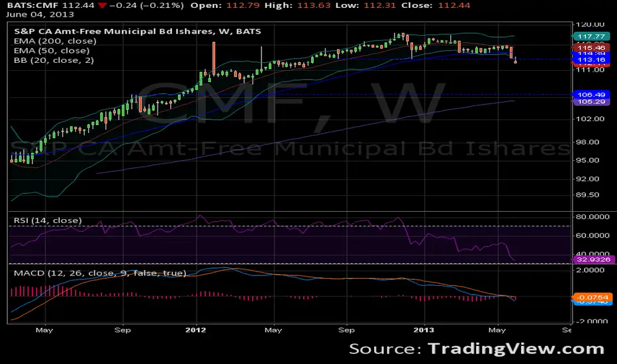Click the 111.00 price axis label
Viewport: 617px width, 364px height.
tap(590, 69)
